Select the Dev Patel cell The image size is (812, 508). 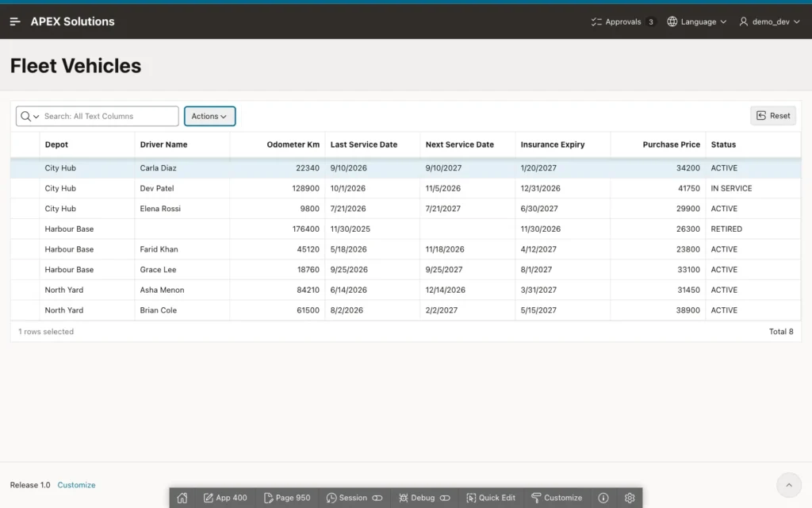coord(182,188)
